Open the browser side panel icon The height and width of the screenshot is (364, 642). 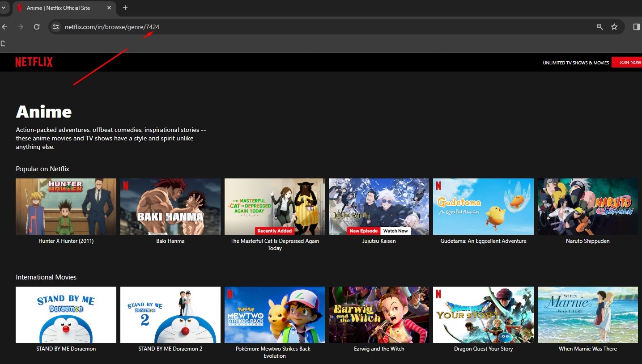636,27
